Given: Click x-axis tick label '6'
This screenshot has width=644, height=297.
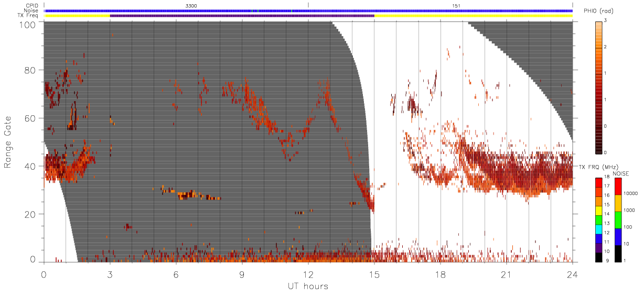Looking at the screenshot, I should tap(176, 274).
